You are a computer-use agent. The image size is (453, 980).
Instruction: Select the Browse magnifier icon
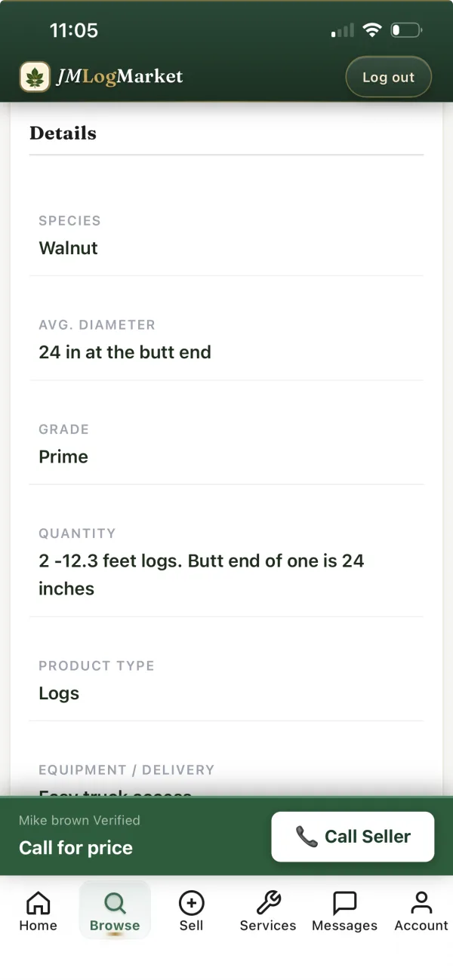[115, 902]
